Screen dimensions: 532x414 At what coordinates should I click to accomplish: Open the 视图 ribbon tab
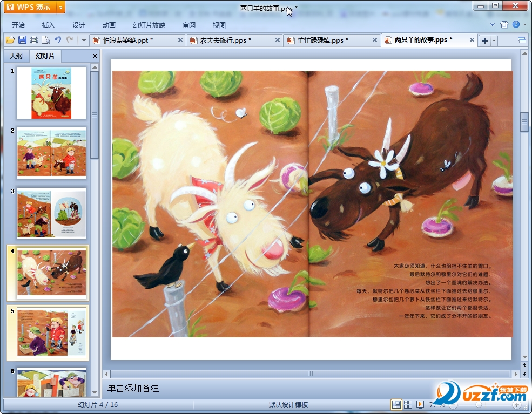pos(219,25)
